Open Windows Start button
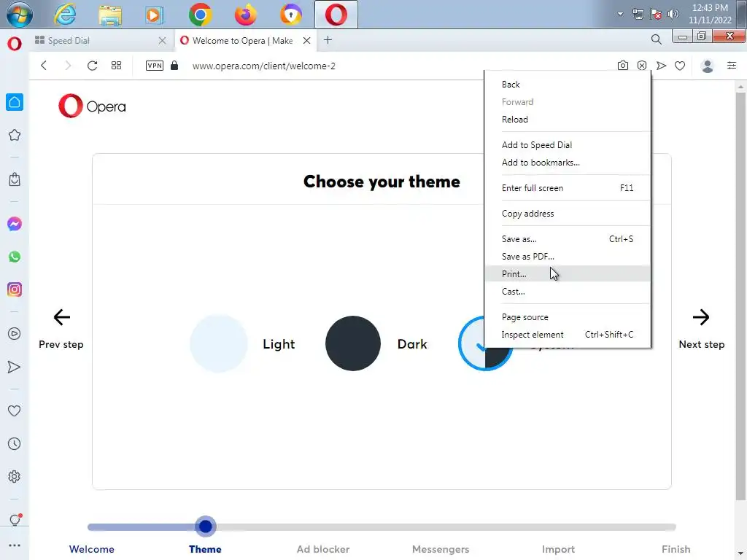Viewport: 747px width, 560px height. click(19, 15)
